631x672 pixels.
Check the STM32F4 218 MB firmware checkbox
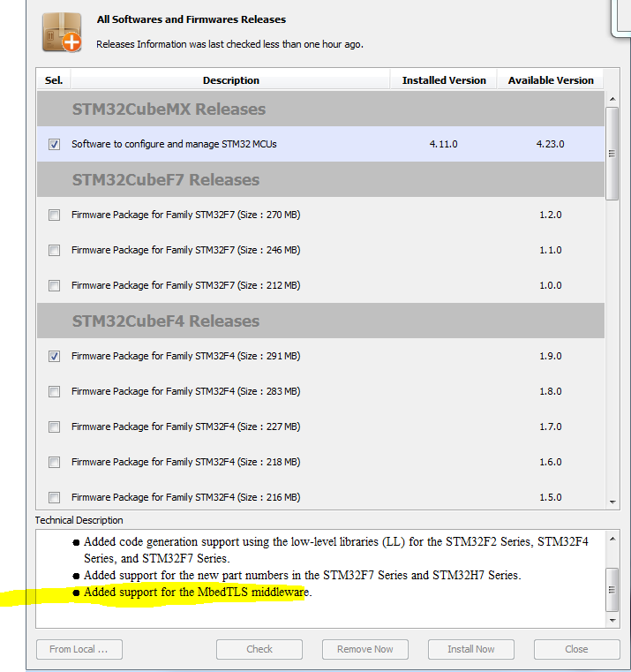point(54,462)
